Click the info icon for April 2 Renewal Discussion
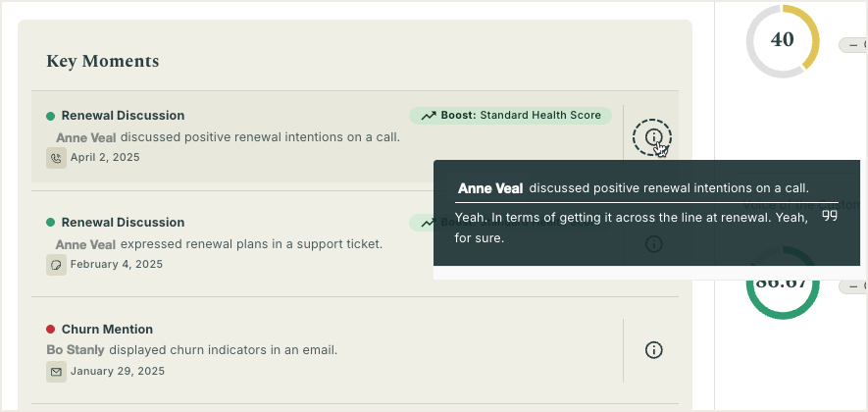This screenshot has width=868, height=412. 652,136
